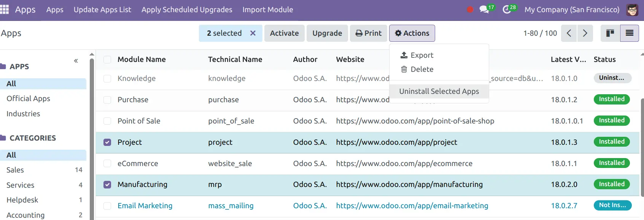This screenshot has height=220, width=644.
Task: Click the Uninstallable badge in Knowledge row
Action: (x=612, y=78)
